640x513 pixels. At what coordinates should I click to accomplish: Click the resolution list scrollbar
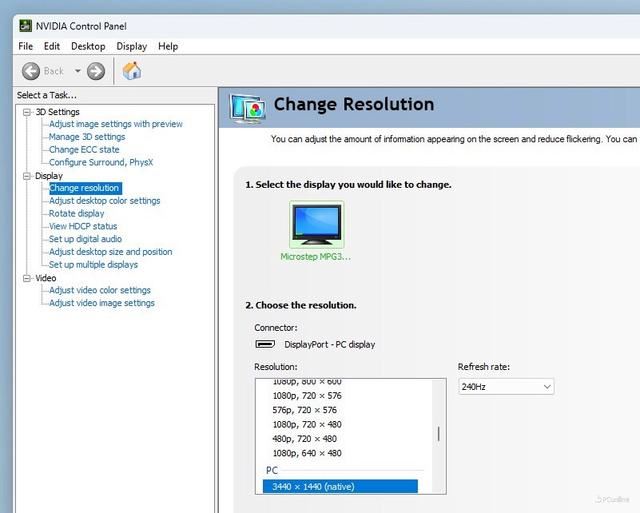(x=438, y=434)
